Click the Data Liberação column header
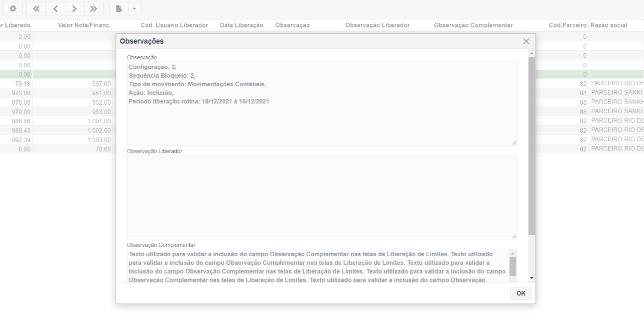 tap(242, 25)
